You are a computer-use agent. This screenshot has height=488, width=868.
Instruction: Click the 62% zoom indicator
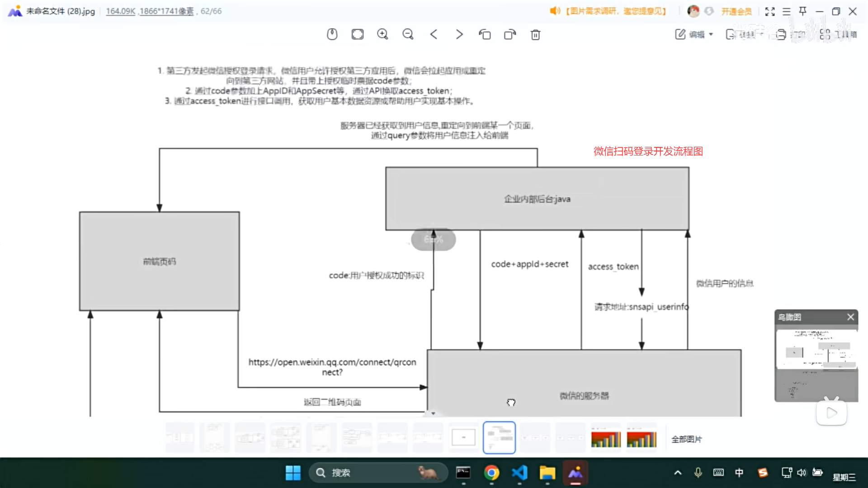click(x=433, y=239)
